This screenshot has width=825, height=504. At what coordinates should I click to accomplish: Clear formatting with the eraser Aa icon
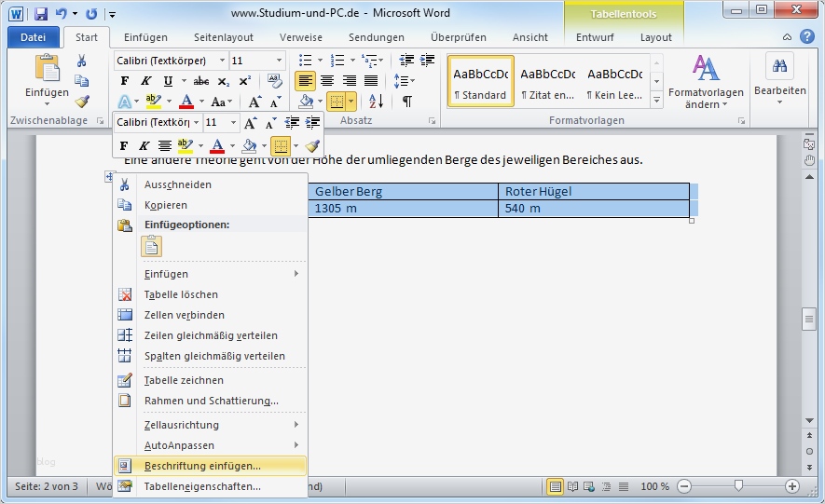274,80
